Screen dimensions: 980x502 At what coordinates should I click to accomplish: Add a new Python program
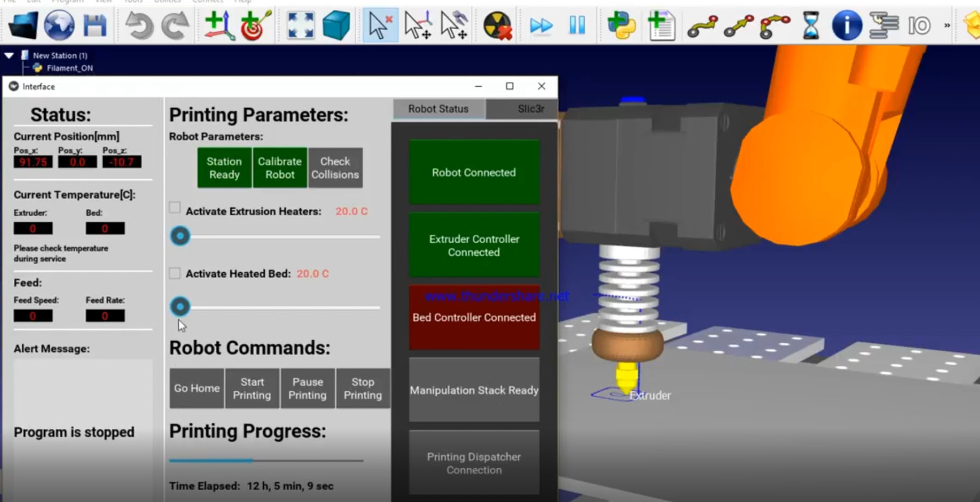click(x=622, y=25)
